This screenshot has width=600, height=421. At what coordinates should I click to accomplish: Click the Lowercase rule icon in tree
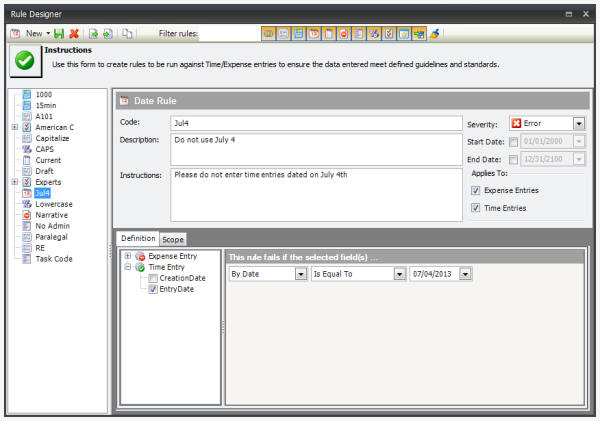point(27,203)
